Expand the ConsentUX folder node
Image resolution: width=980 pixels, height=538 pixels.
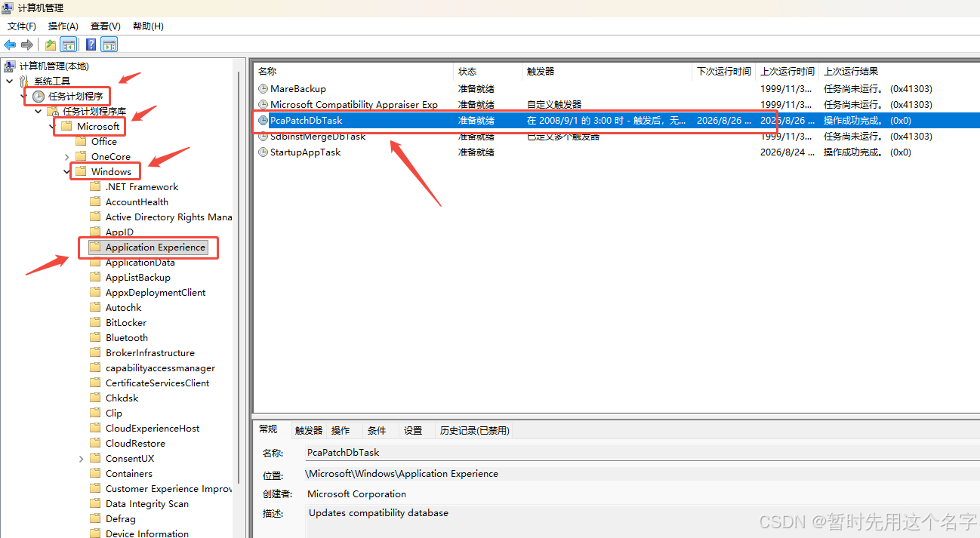[x=81, y=459]
